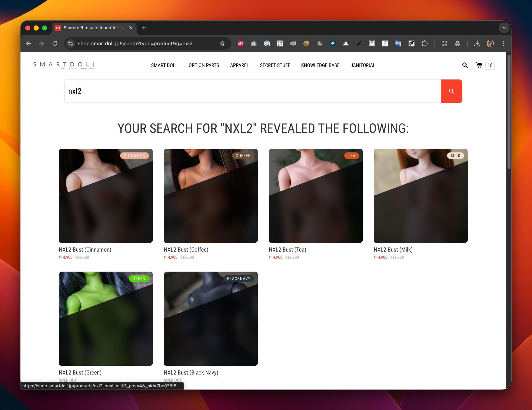
Task: View site information icon in address bar
Action: point(70,43)
